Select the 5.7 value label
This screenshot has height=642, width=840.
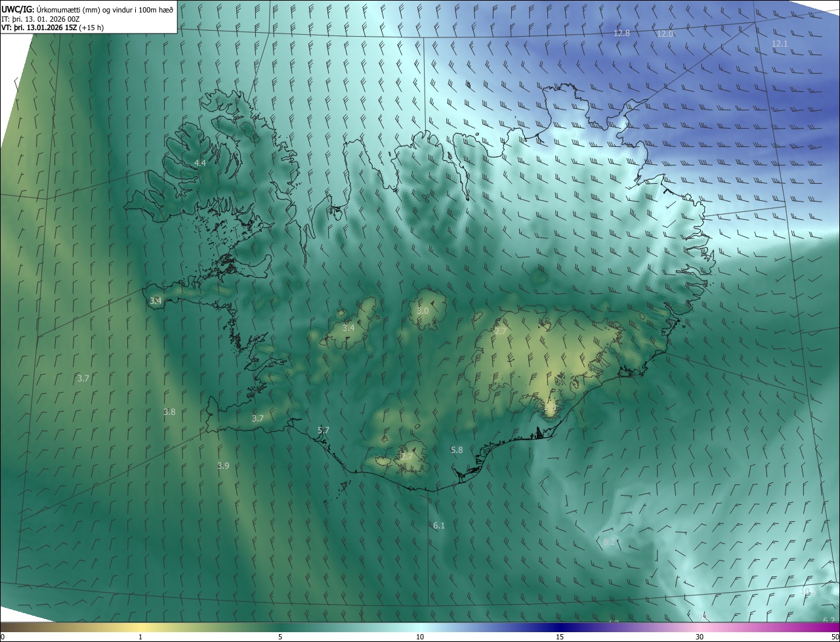point(323,430)
